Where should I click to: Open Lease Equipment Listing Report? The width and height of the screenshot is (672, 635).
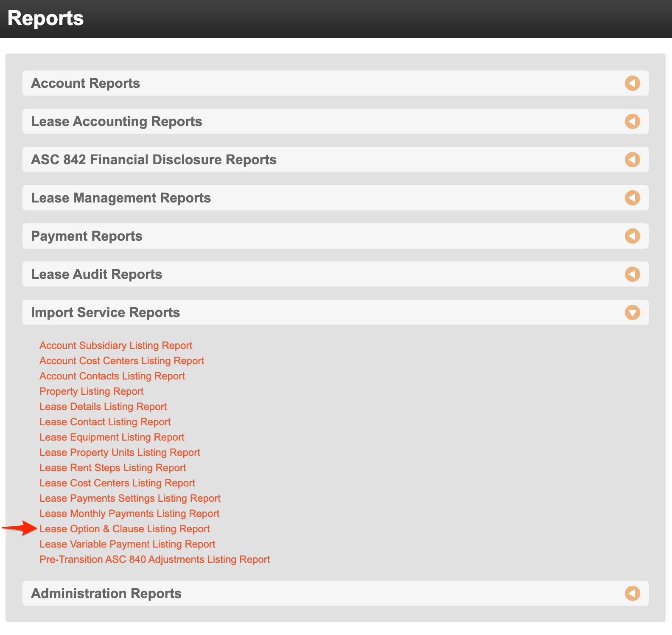[x=112, y=437]
